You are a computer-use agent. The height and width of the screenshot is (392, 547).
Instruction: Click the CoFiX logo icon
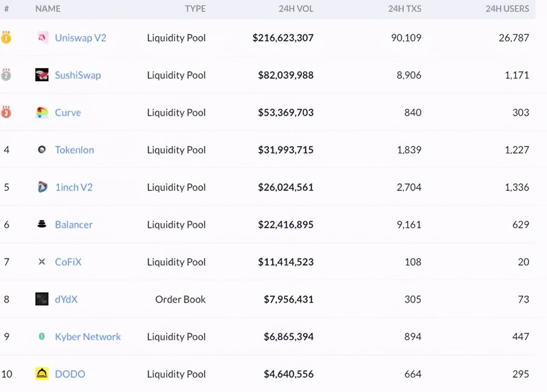click(x=42, y=262)
